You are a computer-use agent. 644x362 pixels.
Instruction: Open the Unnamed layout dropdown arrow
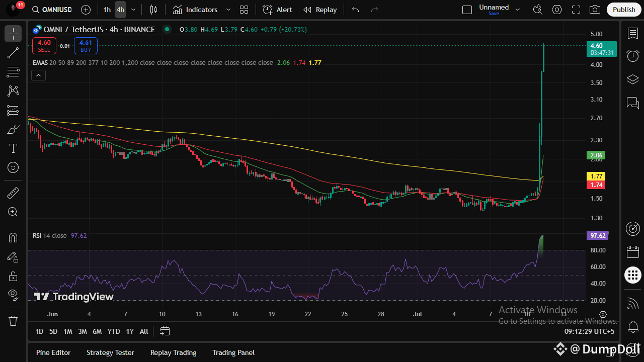coord(518,10)
